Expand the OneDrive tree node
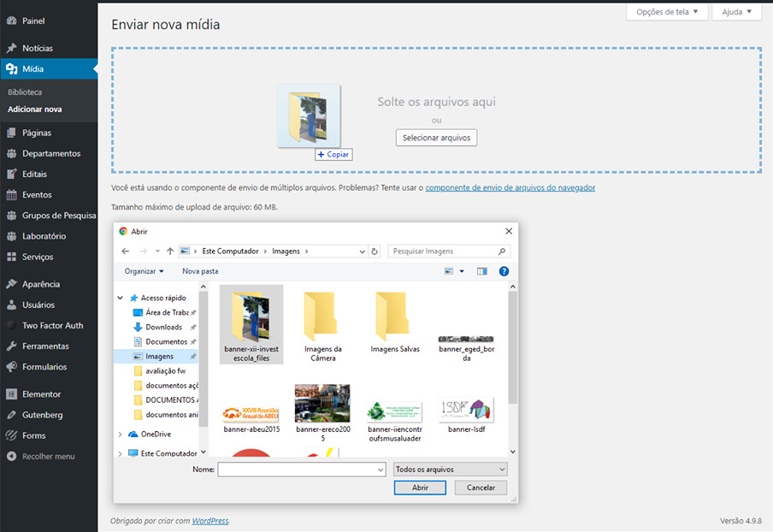The height and width of the screenshot is (532, 773). pos(120,434)
